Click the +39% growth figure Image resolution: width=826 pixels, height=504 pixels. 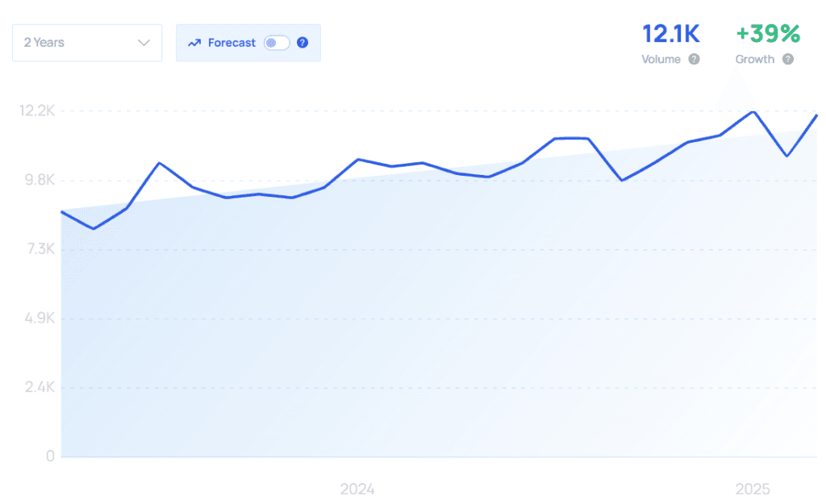click(x=768, y=34)
